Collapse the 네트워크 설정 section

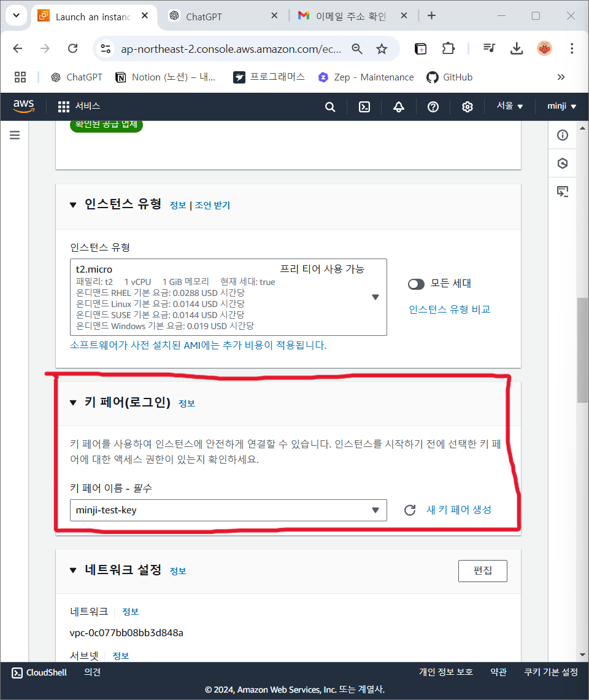pyautogui.click(x=73, y=570)
